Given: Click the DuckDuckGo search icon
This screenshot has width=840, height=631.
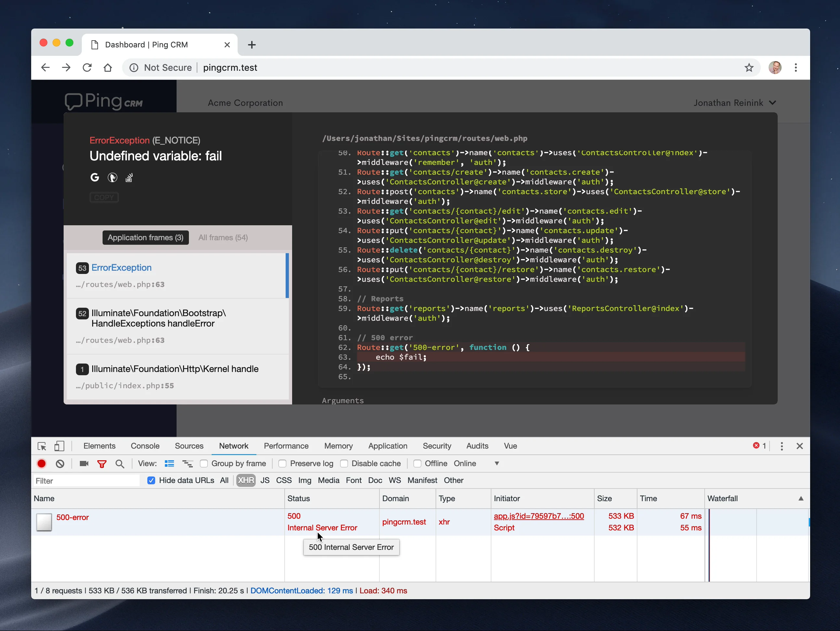Looking at the screenshot, I should tap(112, 177).
